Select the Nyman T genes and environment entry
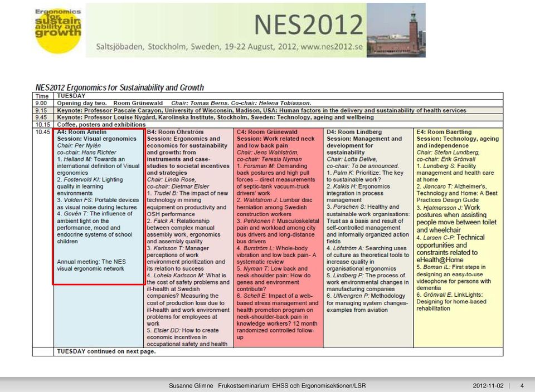This screenshot has width=535, height=392. (x=274, y=279)
